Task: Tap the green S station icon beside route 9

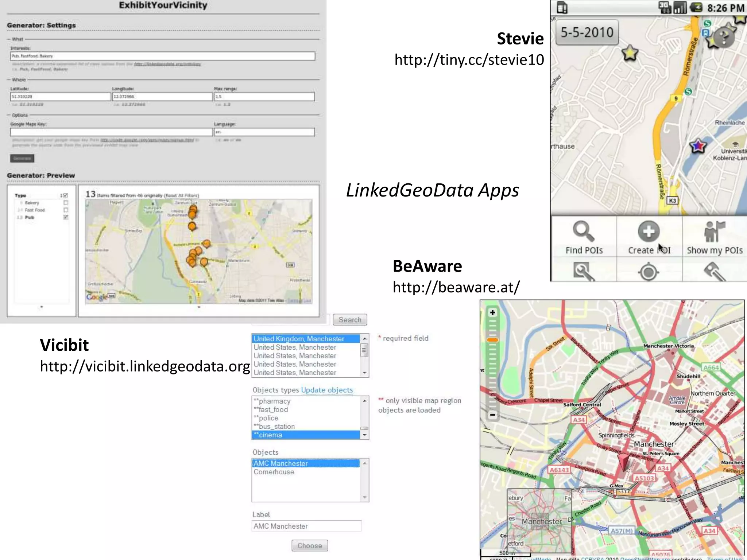Action: (688, 92)
